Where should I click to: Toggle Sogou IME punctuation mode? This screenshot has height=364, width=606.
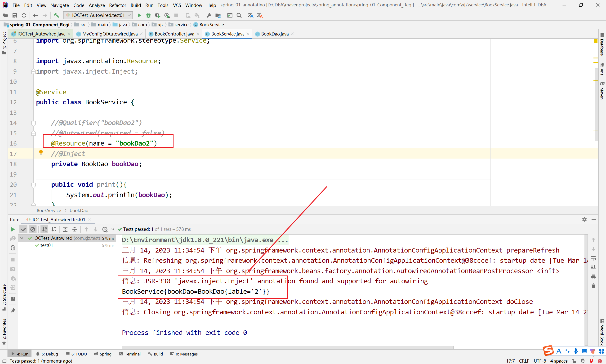pyautogui.click(x=567, y=351)
